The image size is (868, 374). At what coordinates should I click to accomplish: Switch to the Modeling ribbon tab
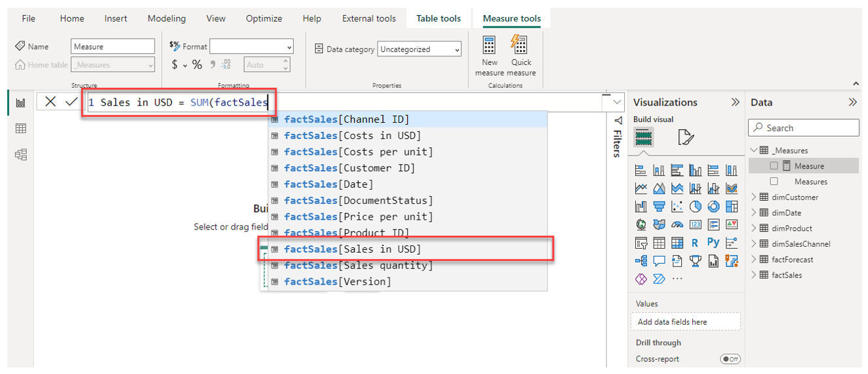(x=167, y=18)
